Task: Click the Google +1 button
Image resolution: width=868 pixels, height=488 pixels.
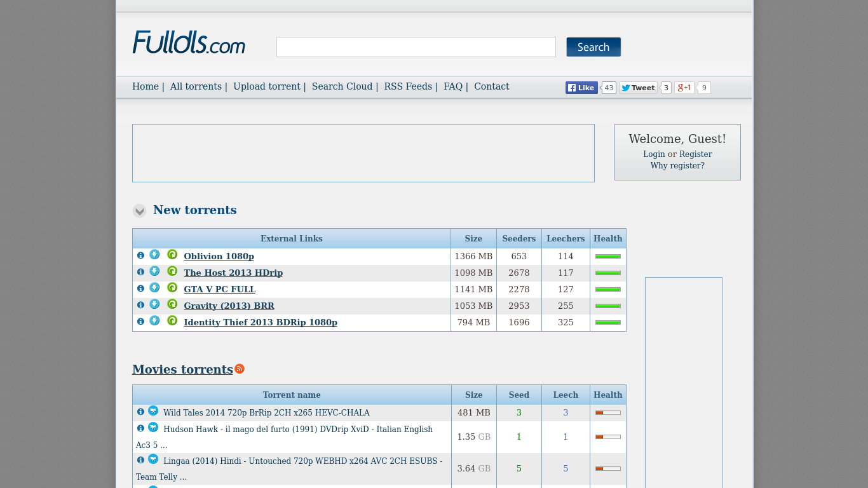Action: [x=684, y=88]
